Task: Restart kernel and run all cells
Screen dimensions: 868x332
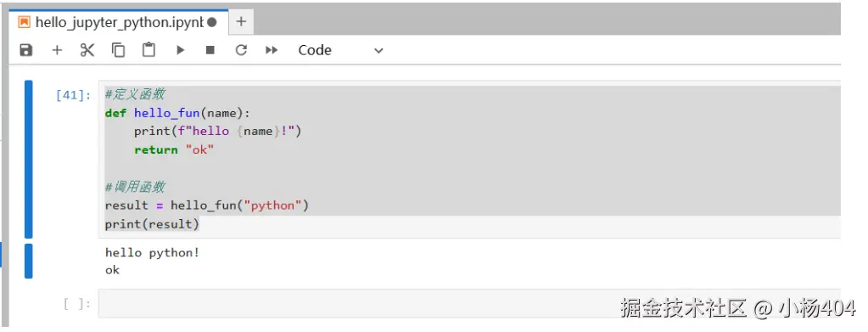Action: click(x=272, y=50)
